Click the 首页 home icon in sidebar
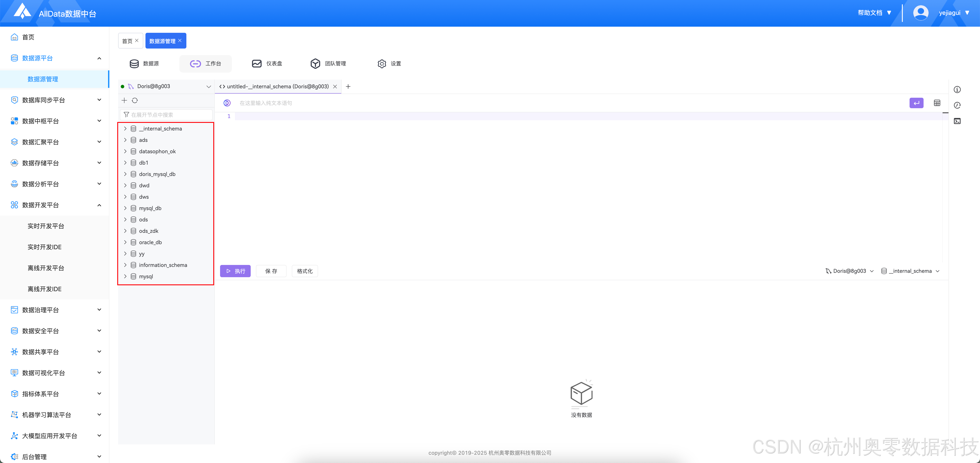Image resolution: width=980 pixels, height=463 pixels. 14,37
